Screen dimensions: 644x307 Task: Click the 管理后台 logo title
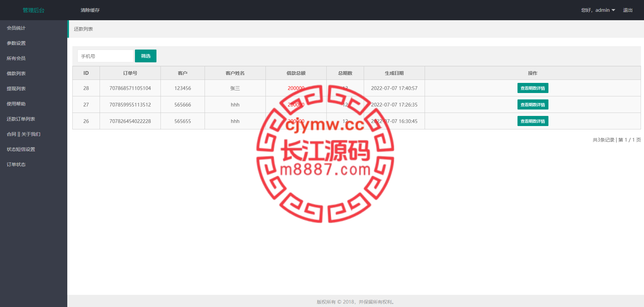(34, 10)
